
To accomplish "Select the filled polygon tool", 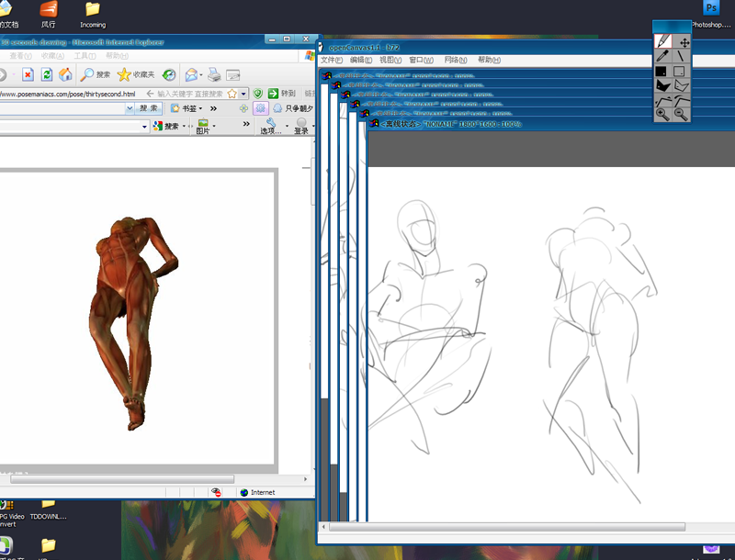I will pos(662,85).
